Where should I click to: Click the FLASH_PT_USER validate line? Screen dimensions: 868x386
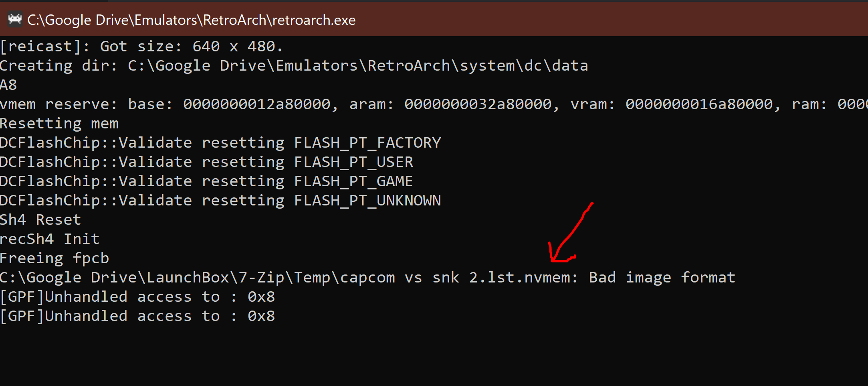(x=207, y=162)
